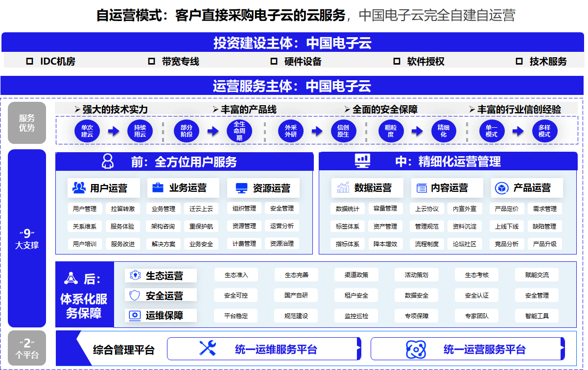The image size is (588, 370).
Task: Click the 内容运营 list icon
Action: [x=422, y=188]
